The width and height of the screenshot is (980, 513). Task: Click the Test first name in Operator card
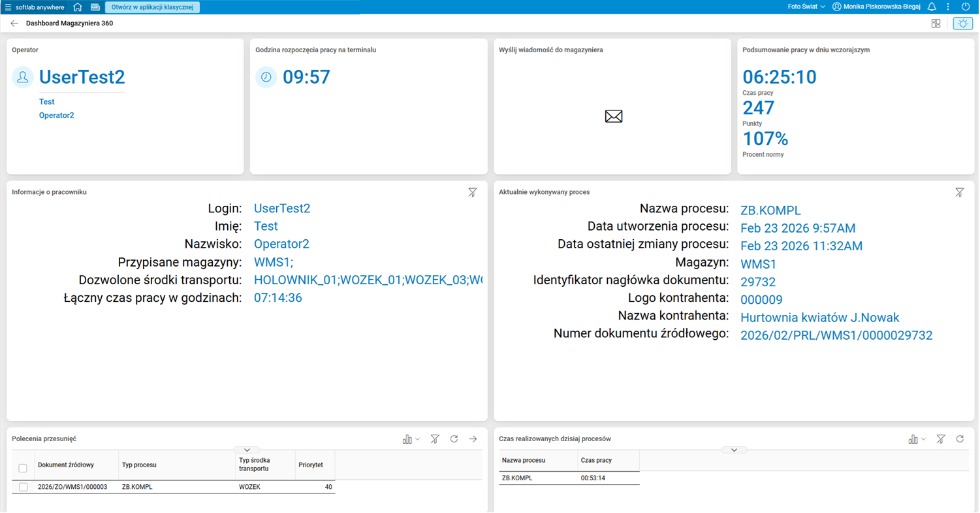point(46,102)
